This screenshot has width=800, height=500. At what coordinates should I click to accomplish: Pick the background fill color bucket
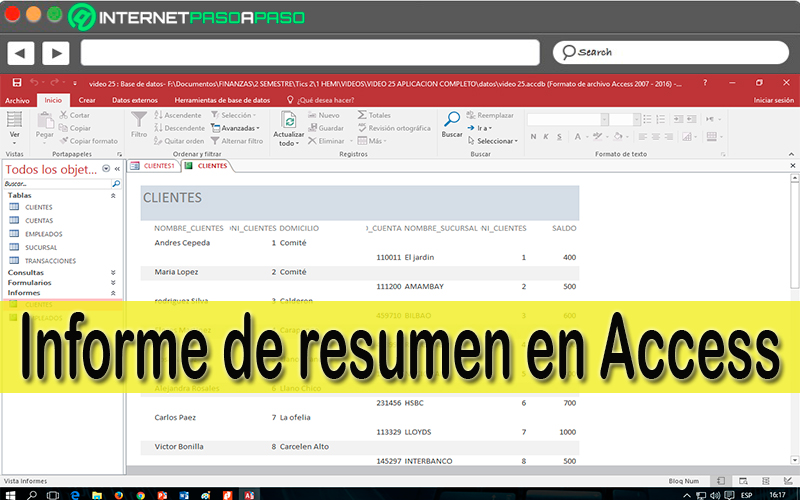(x=617, y=137)
